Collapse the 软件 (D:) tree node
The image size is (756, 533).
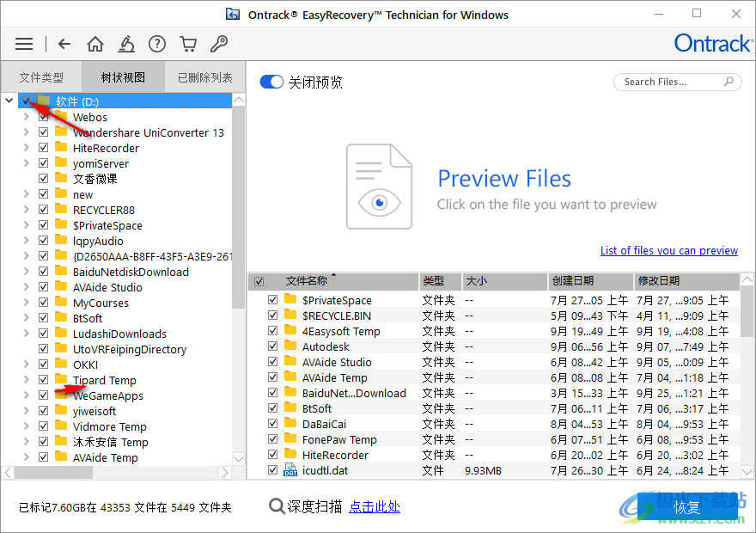(x=9, y=101)
